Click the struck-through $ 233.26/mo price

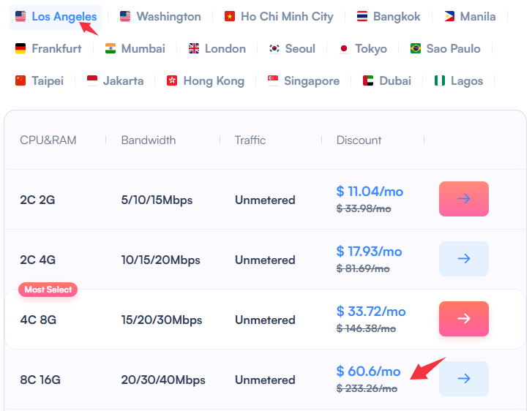click(367, 388)
